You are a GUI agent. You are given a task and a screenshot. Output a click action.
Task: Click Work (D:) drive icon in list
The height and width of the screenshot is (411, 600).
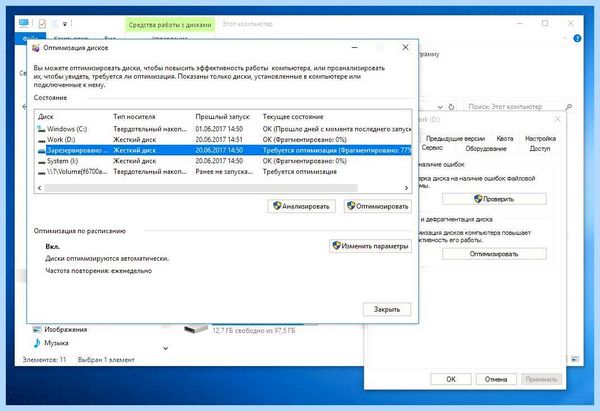tap(41, 140)
